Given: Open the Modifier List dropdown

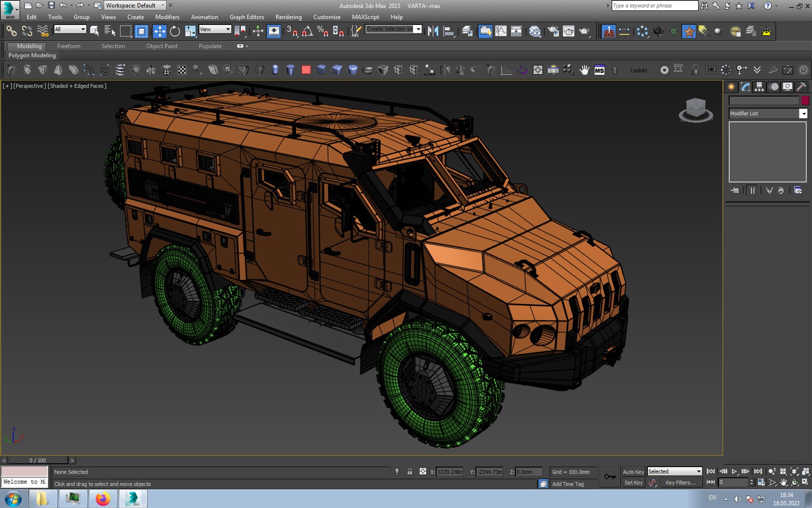Looking at the screenshot, I should click(x=768, y=113).
